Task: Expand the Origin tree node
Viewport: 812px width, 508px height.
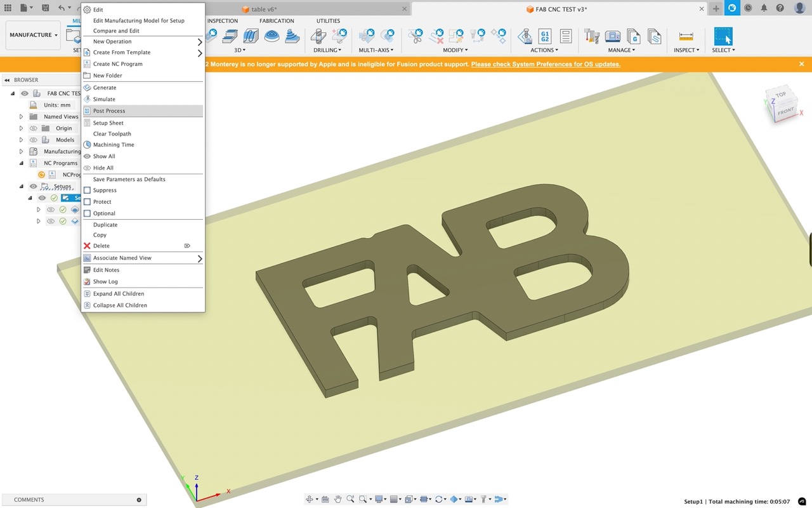Action: click(21, 128)
